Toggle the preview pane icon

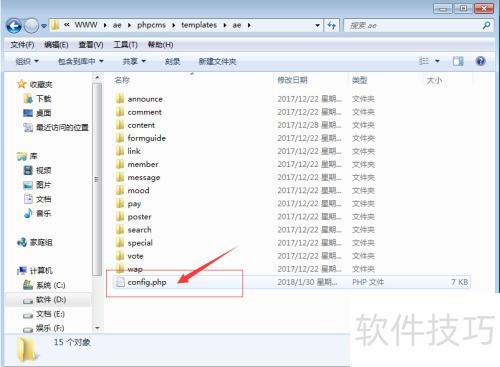pyautogui.click(x=458, y=61)
